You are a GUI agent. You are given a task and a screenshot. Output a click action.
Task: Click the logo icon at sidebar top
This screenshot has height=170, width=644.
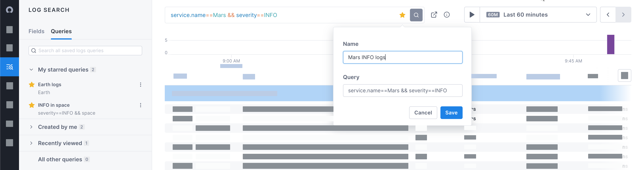pyautogui.click(x=10, y=10)
